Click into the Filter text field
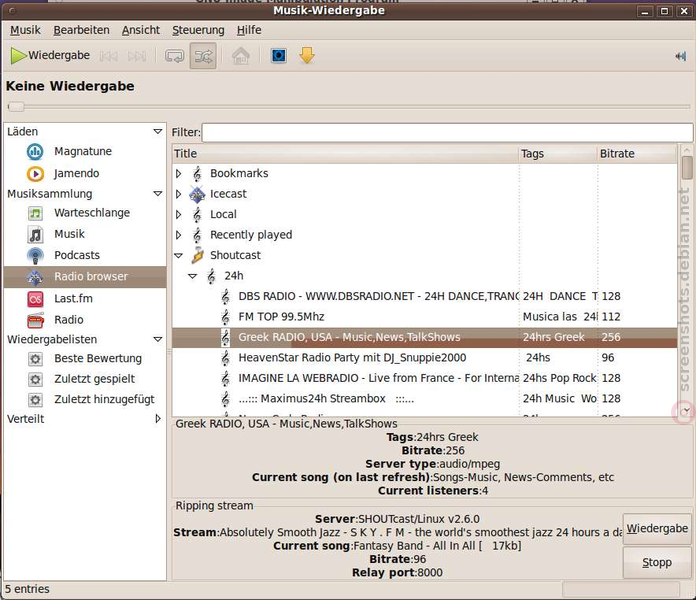This screenshot has height=600, width=696. pos(447,133)
